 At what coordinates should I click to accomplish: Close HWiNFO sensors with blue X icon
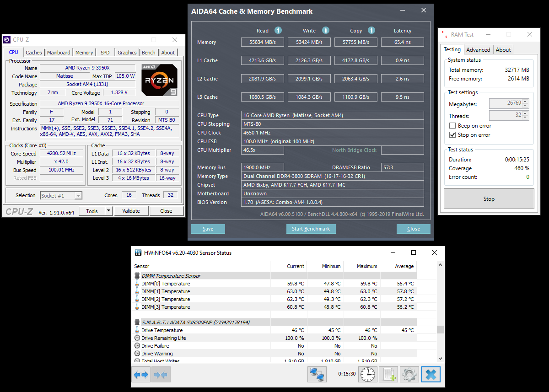coord(431,375)
